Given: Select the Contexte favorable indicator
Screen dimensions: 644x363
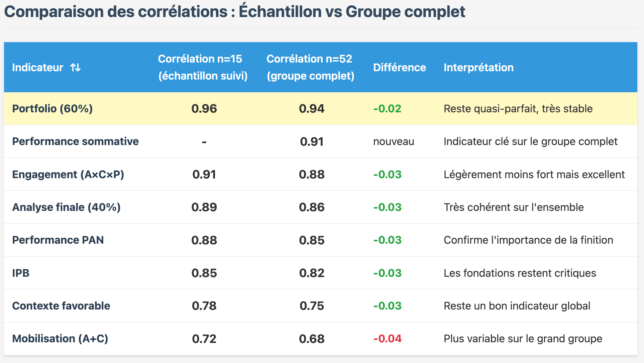Looking at the screenshot, I should 61,306.
